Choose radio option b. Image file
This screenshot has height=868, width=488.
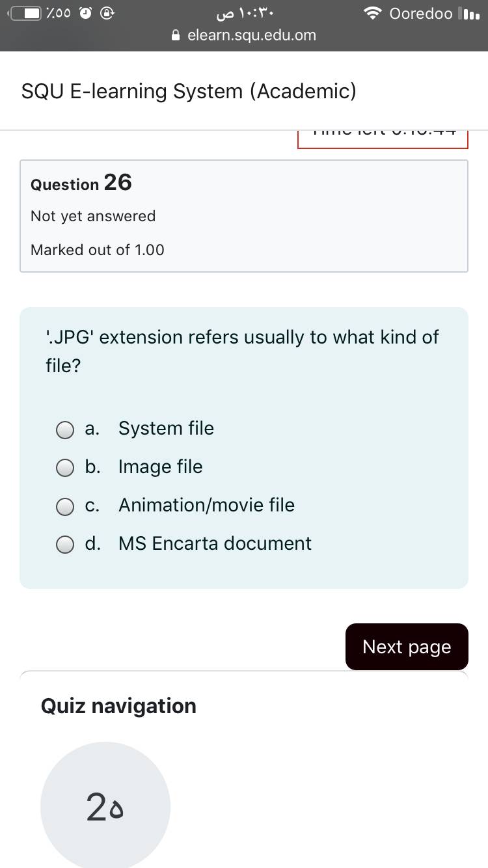pyautogui.click(x=64, y=468)
